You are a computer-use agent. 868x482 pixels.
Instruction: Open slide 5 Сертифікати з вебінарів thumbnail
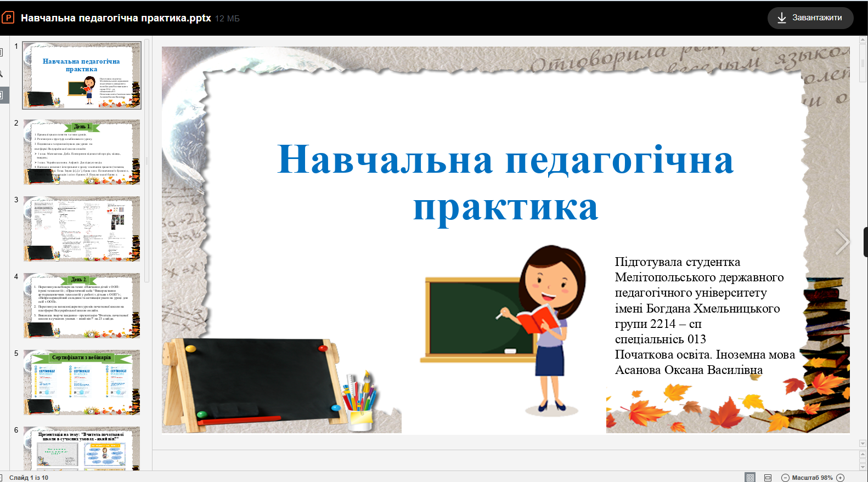[x=82, y=382]
